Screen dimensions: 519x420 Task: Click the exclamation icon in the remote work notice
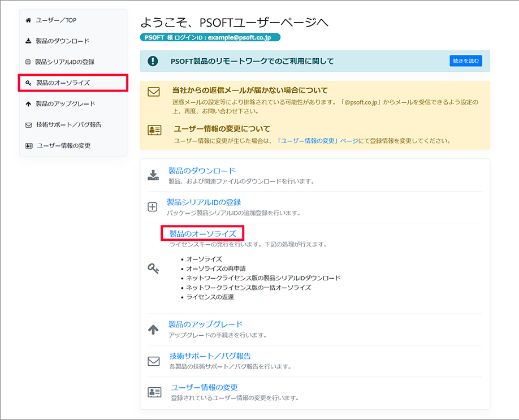(x=153, y=61)
